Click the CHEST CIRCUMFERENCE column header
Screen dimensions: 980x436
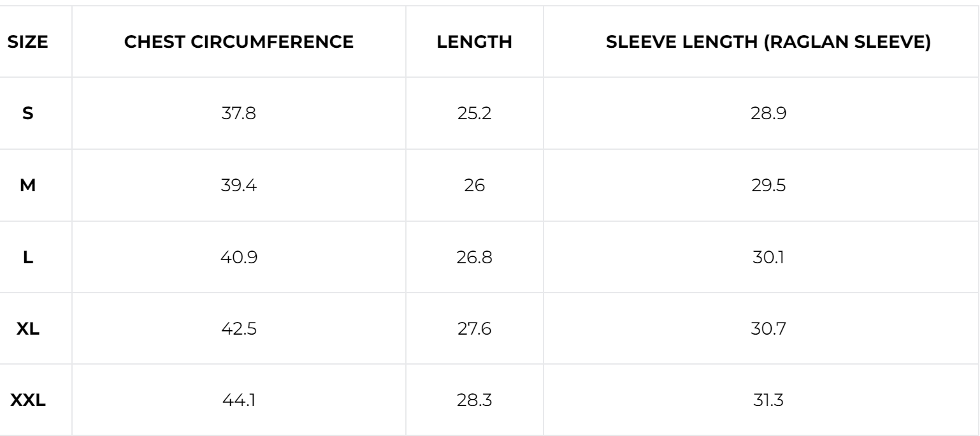239,42
